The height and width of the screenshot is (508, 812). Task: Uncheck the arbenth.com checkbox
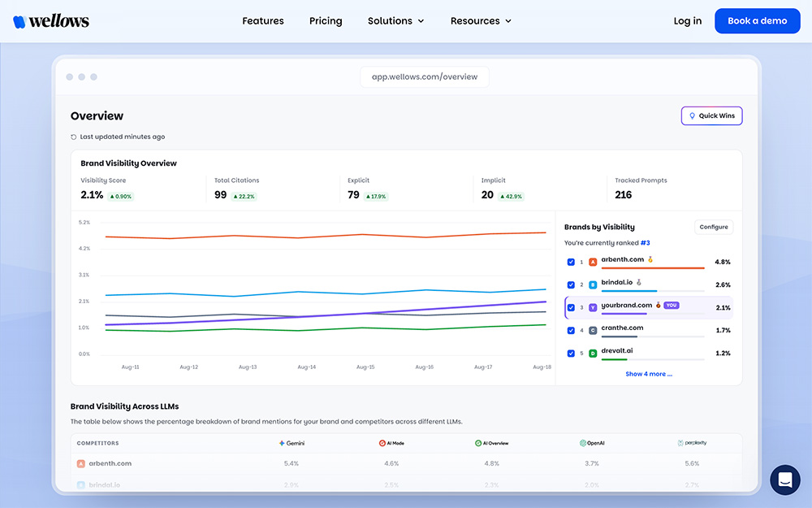571,263
